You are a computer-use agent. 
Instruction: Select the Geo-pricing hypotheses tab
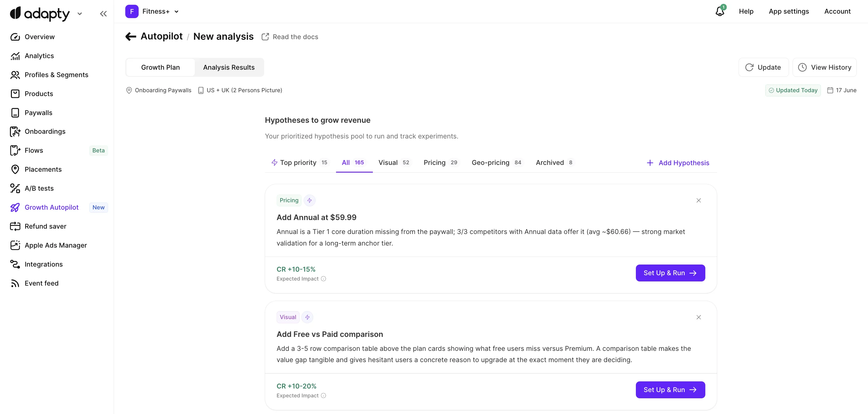point(497,163)
